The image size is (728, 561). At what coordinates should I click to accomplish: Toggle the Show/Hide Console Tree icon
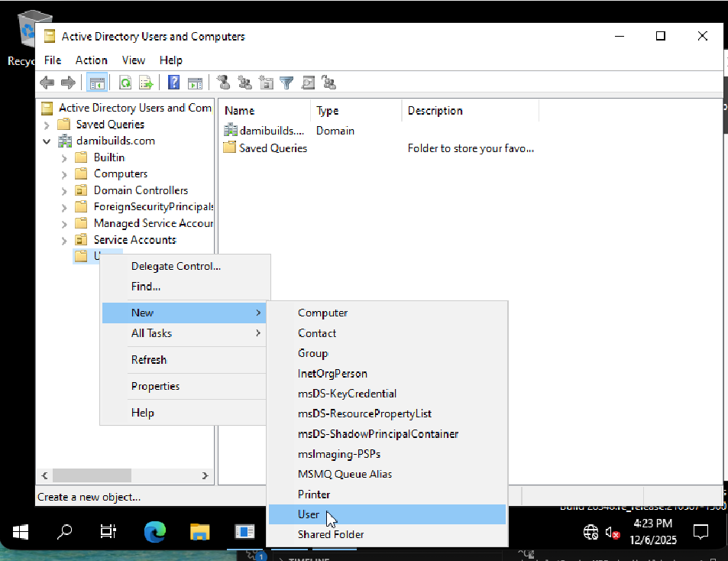[x=97, y=83]
